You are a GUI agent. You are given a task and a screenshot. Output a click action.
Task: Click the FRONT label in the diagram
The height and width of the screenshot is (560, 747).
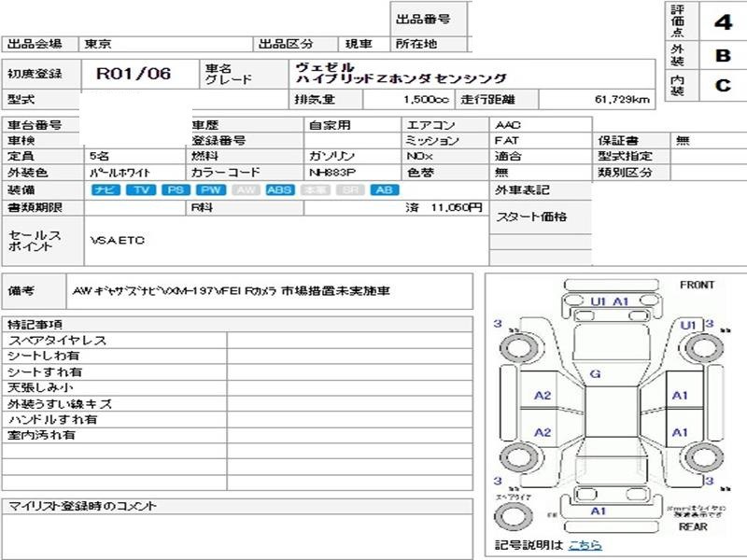point(697,285)
